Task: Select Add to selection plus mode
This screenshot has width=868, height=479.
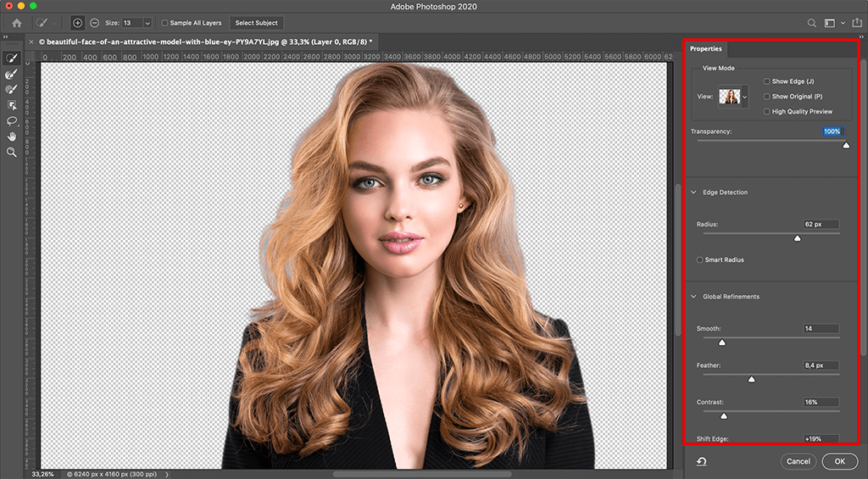Action: click(77, 23)
